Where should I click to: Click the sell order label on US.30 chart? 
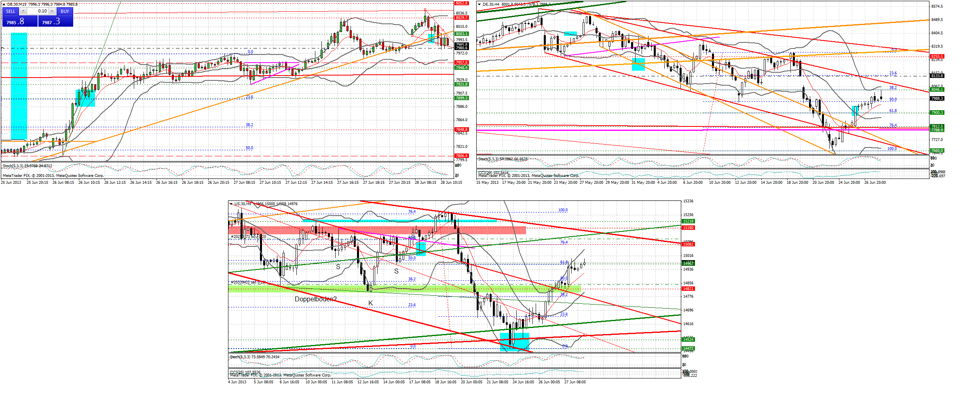[x=248, y=282]
